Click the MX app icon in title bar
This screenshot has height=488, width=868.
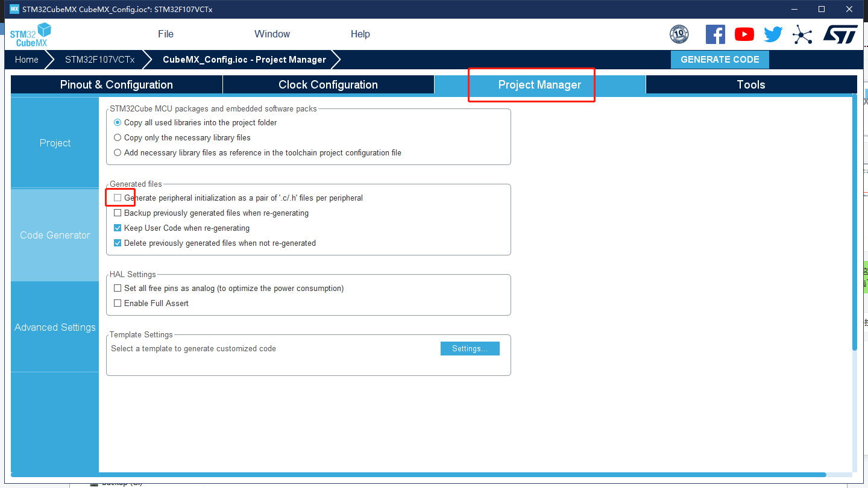coord(14,9)
